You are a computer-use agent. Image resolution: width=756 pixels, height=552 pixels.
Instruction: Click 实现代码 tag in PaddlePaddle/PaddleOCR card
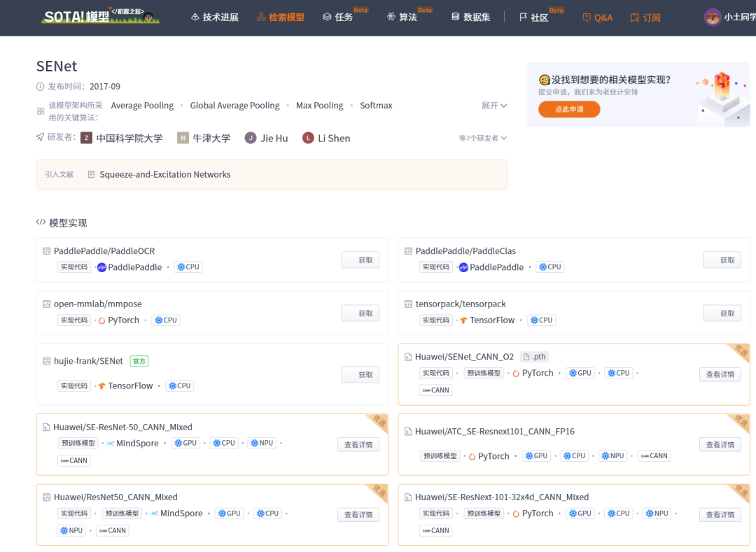pos(74,267)
